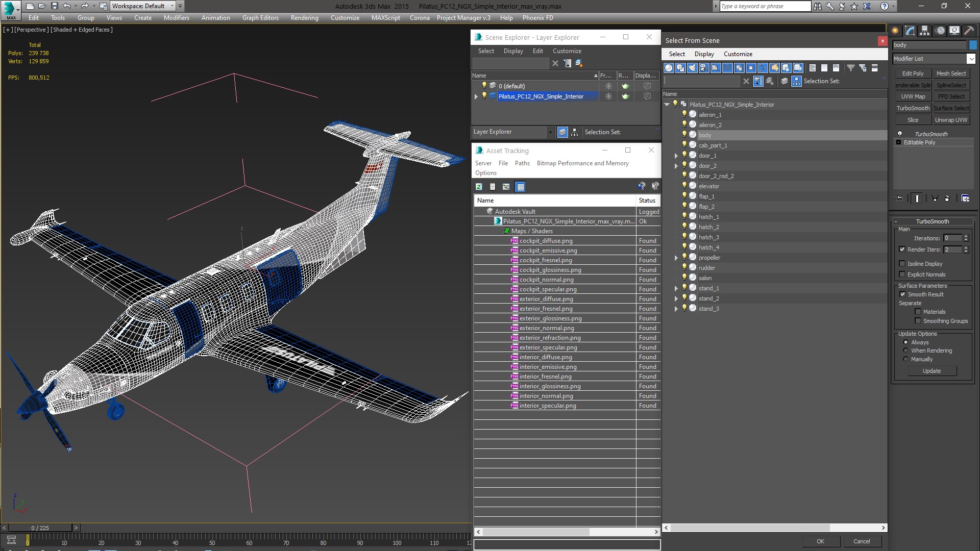Open the MAXScript menu
Screen dimensions: 980x551
click(385, 18)
